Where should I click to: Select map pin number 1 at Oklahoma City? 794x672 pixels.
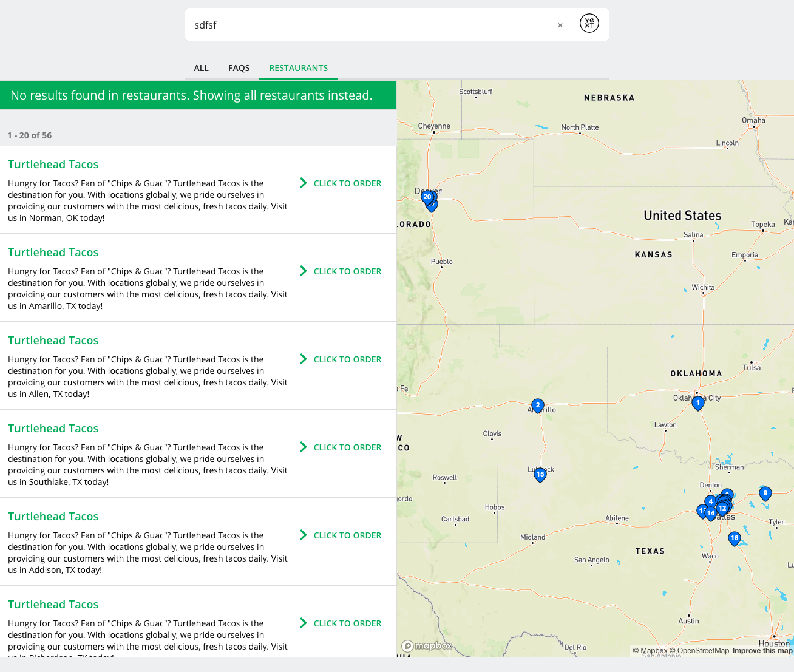[698, 402]
